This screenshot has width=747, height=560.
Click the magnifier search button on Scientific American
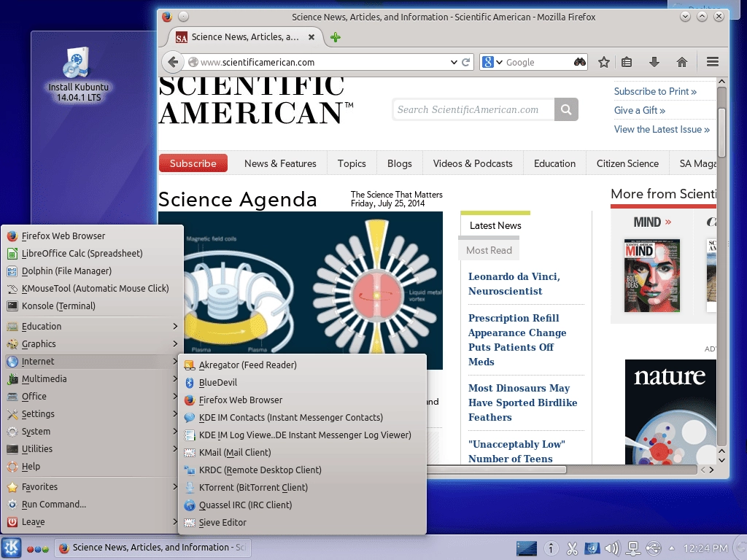tap(566, 109)
